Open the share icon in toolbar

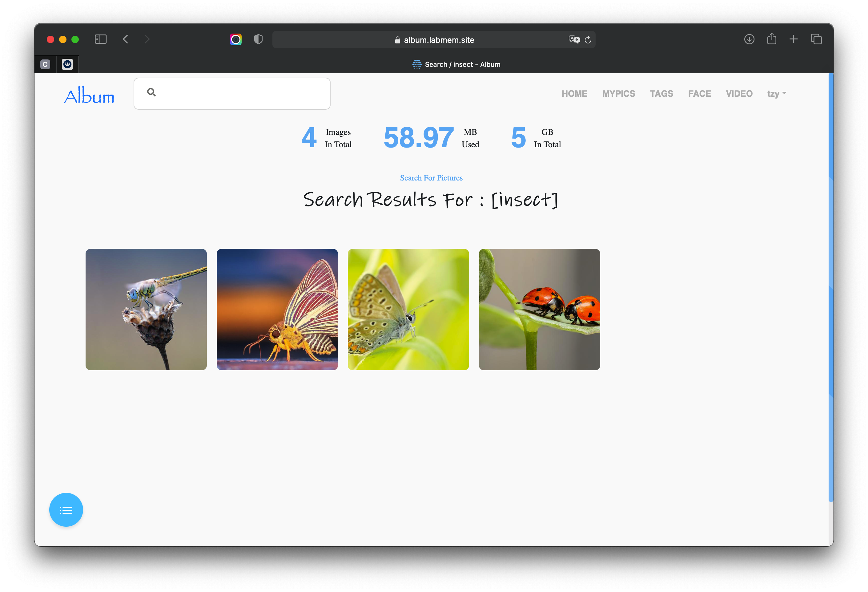pyautogui.click(x=772, y=39)
